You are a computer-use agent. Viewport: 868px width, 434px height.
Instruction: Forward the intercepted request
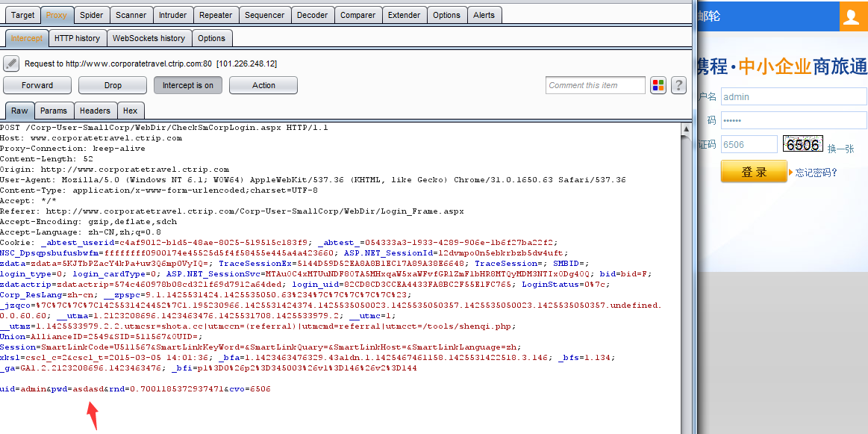pos(37,85)
